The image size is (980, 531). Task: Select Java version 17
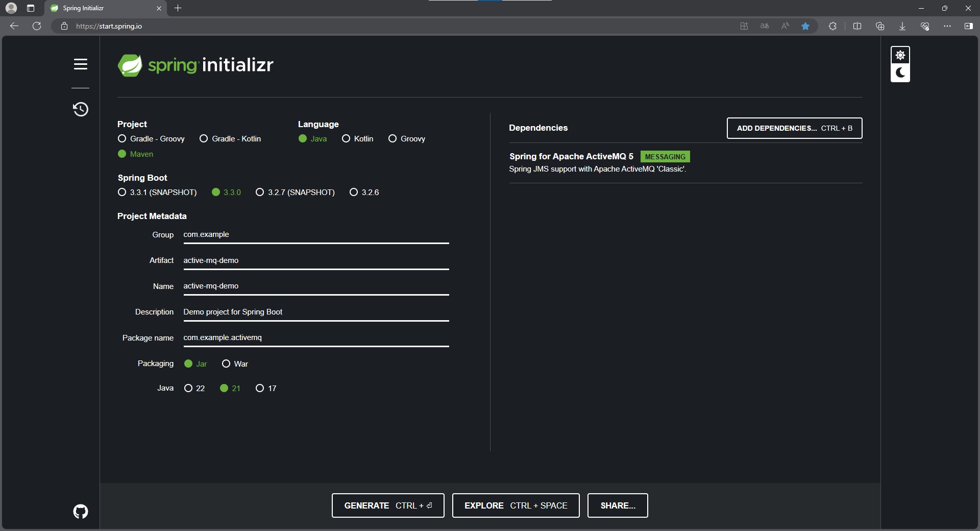pos(266,389)
